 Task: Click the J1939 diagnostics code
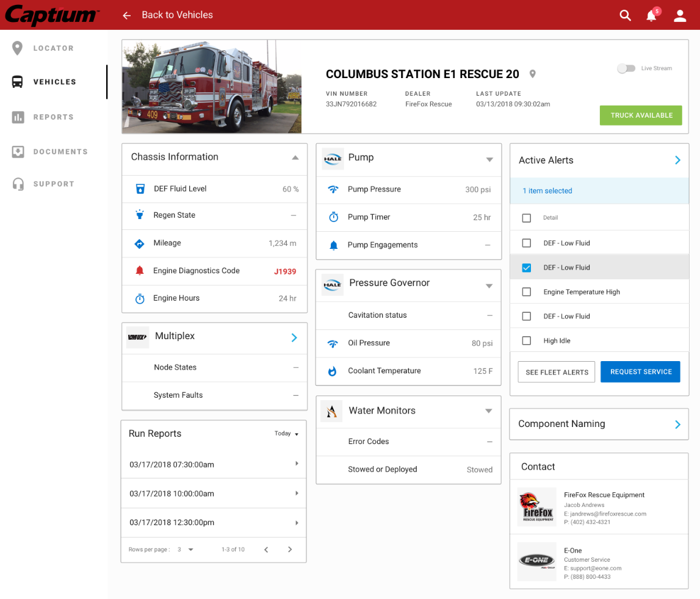pos(285,271)
